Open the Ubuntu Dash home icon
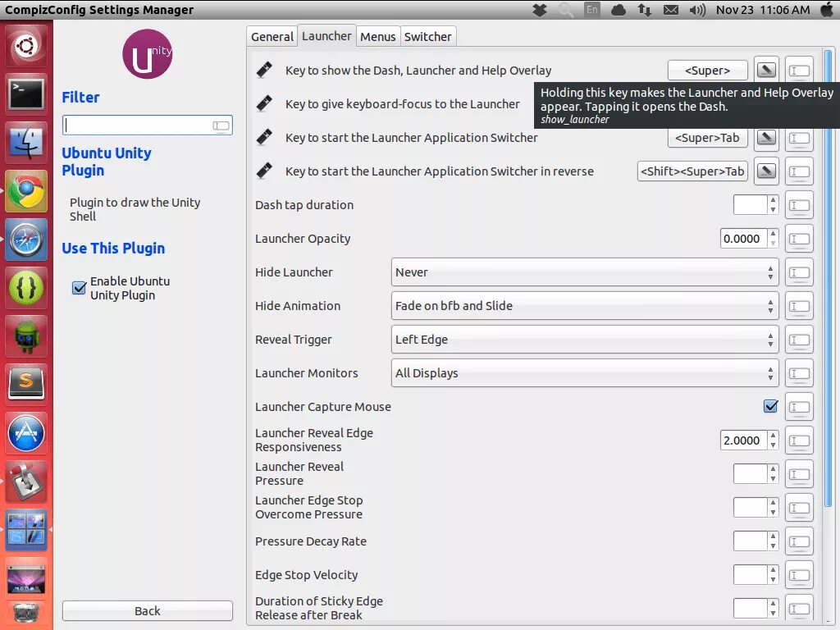Screen dimensions: 840x630 26,46
